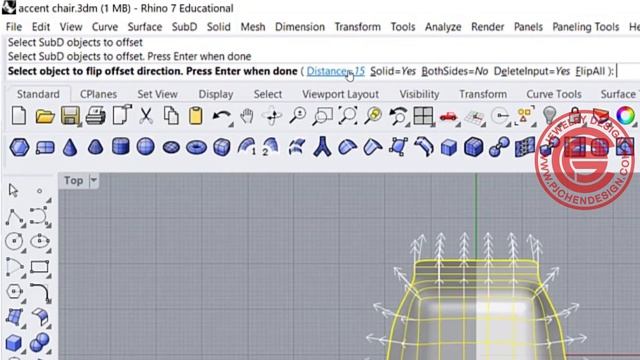Select the SubD sweep 2 rails tool
This screenshot has width=640, height=360.
tap(271, 147)
